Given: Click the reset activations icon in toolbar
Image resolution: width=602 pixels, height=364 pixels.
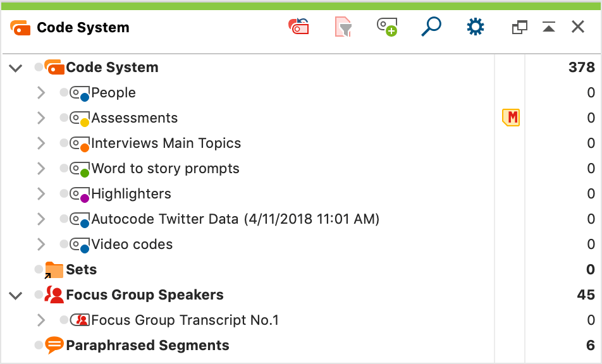Looking at the screenshot, I should point(298,27).
